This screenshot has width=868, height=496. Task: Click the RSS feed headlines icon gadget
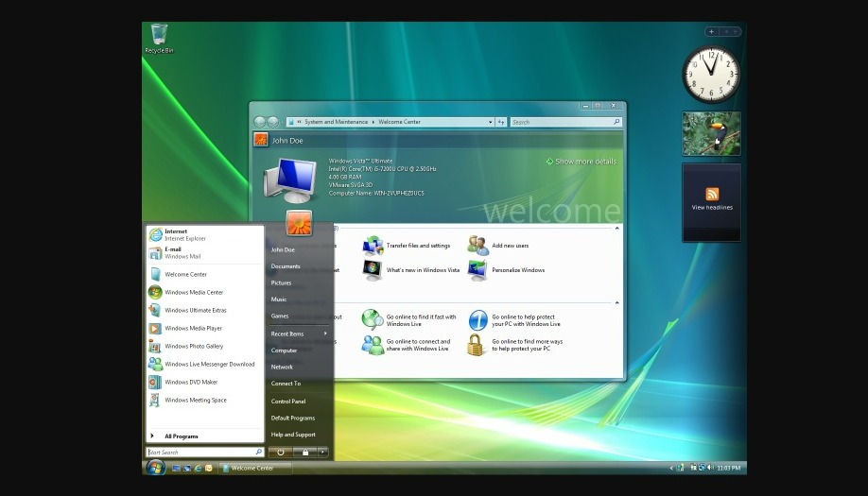click(x=712, y=194)
